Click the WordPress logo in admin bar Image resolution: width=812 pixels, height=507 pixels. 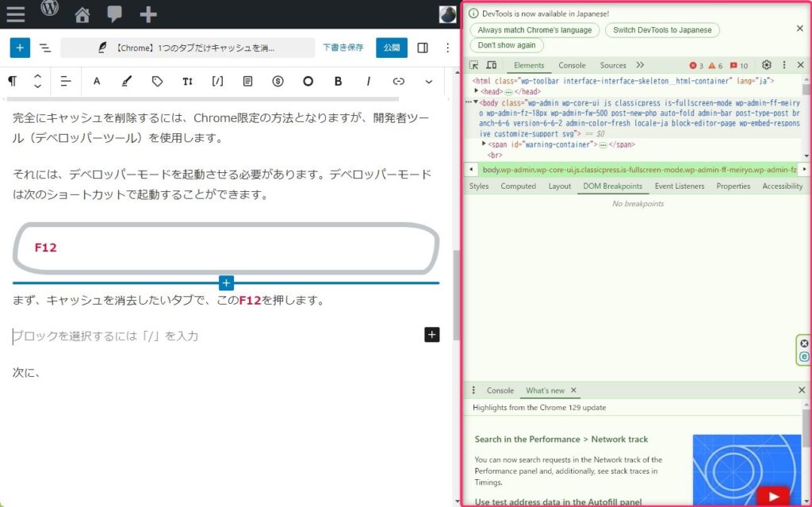(x=50, y=10)
